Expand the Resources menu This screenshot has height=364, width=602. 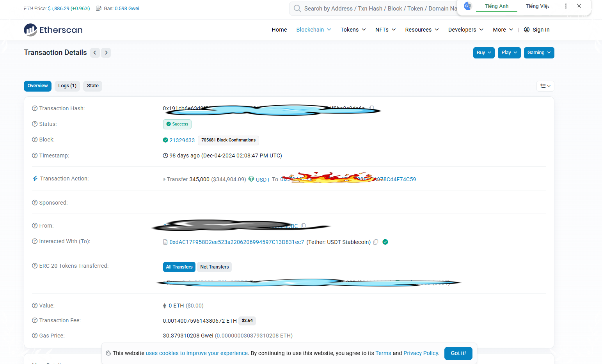point(422,30)
